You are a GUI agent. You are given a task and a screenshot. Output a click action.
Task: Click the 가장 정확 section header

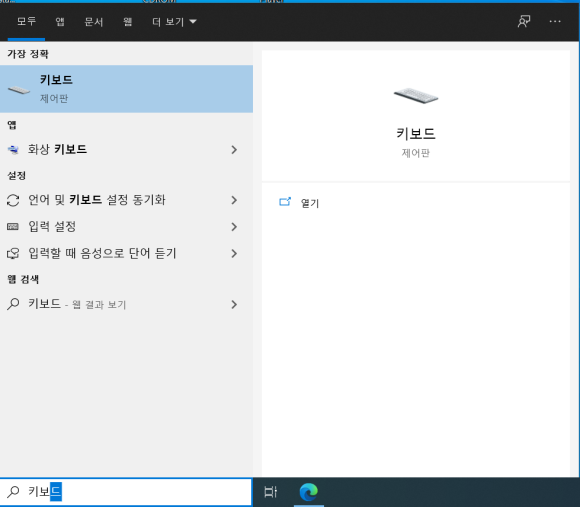28,54
